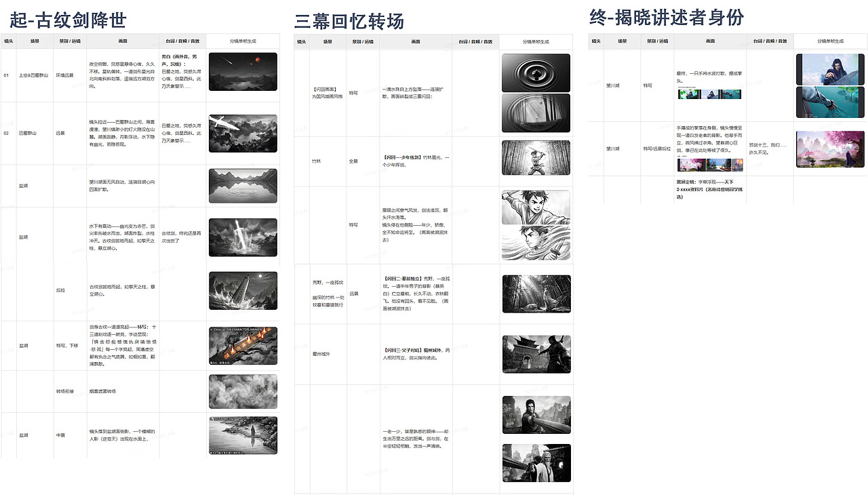Open the old and young swordsmen frame

click(536, 462)
